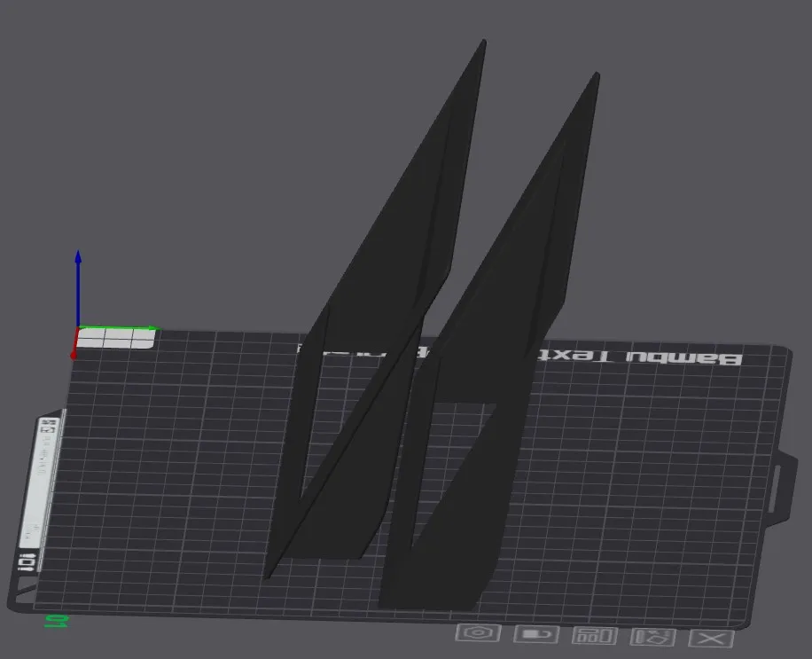This screenshot has height=659, width=812.
Task: Click the red axis origin point
Action: [x=74, y=356]
